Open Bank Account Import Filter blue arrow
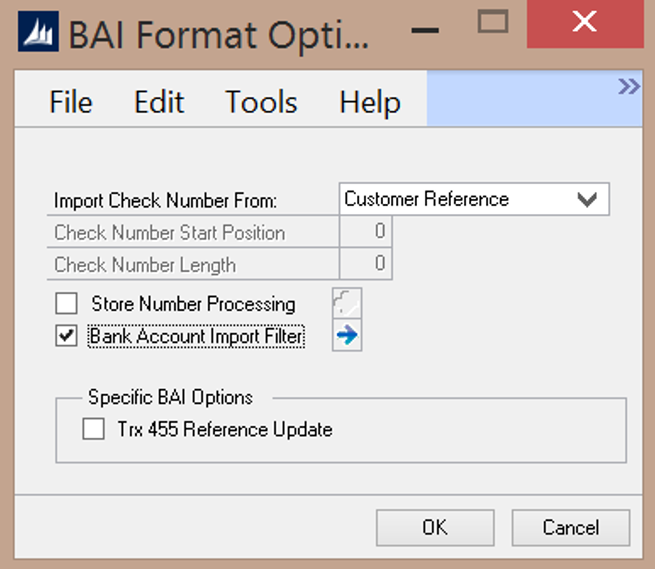The height and width of the screenshot is (569, 655). 347,337
